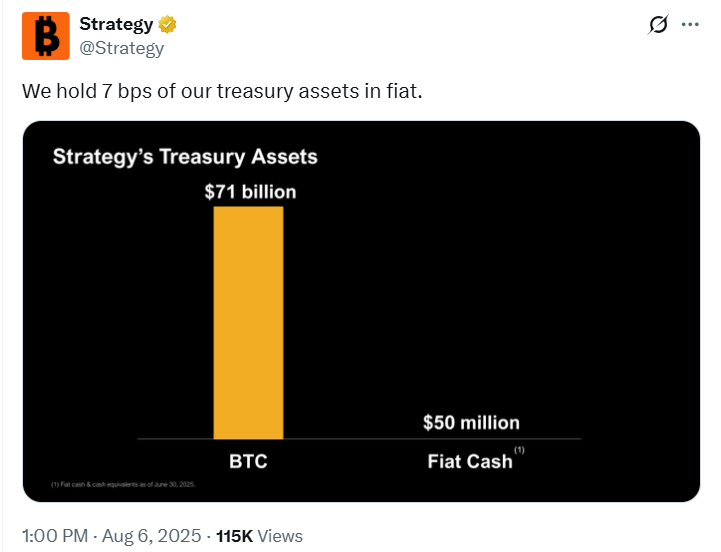Click the superscript (1) footnote marker
The image size is (721, 552).
click(x=519, y=450)
